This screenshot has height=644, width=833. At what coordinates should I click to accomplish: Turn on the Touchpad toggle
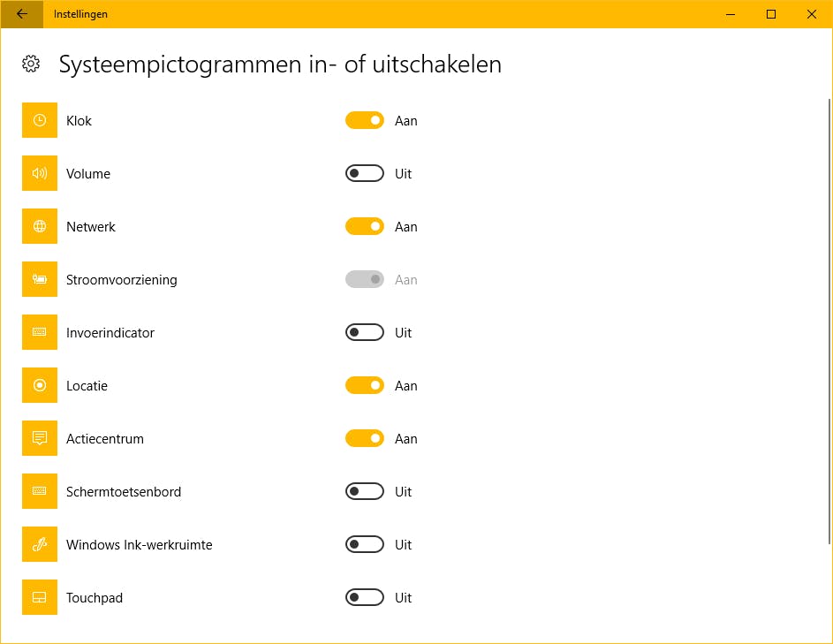click(365, 598)
